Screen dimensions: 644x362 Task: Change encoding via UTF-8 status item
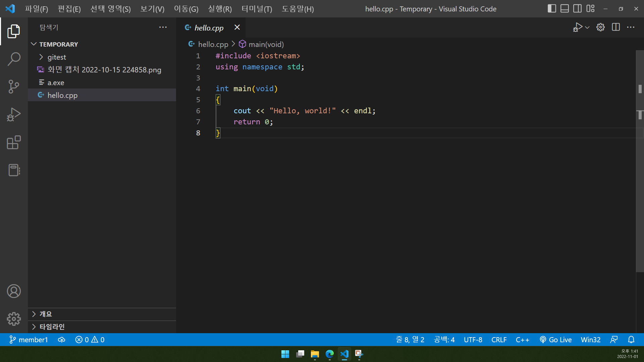click(x=473, y=340)
